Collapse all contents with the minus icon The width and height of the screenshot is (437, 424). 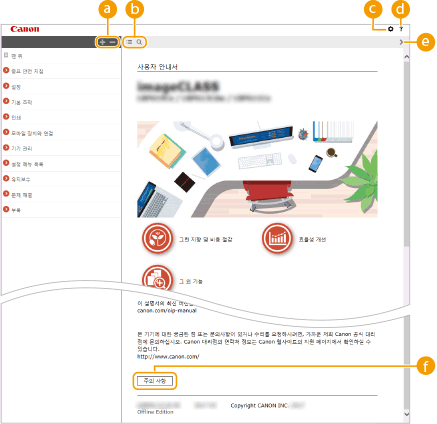(x=113, y=42)
